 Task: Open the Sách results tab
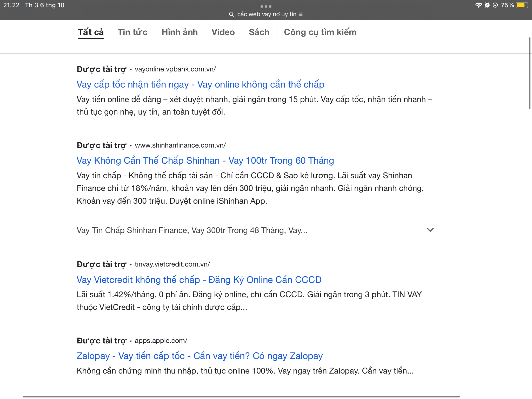259,32
